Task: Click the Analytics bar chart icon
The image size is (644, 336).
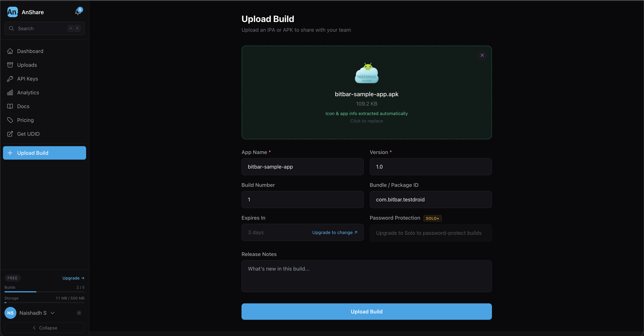Action: (10, 92)
